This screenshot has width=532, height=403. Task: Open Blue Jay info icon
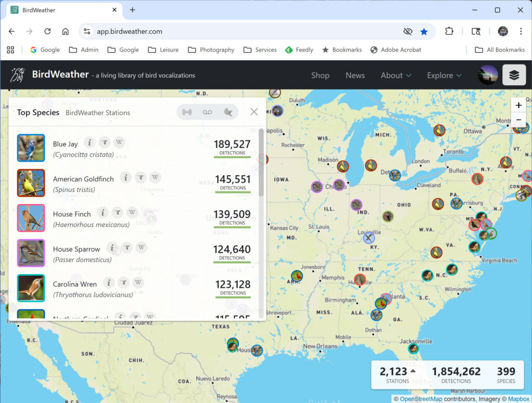click(x=90, y=142)
